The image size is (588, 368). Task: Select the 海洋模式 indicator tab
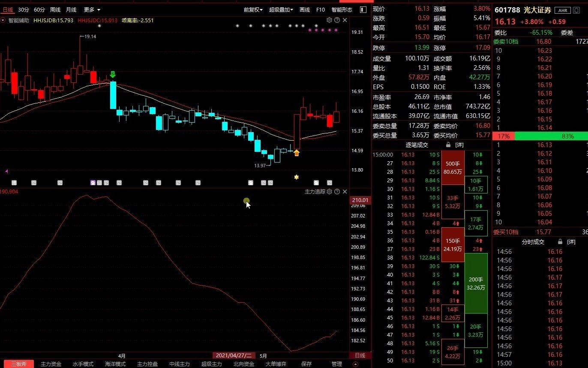pyautogui.click(x=115, y=364)
